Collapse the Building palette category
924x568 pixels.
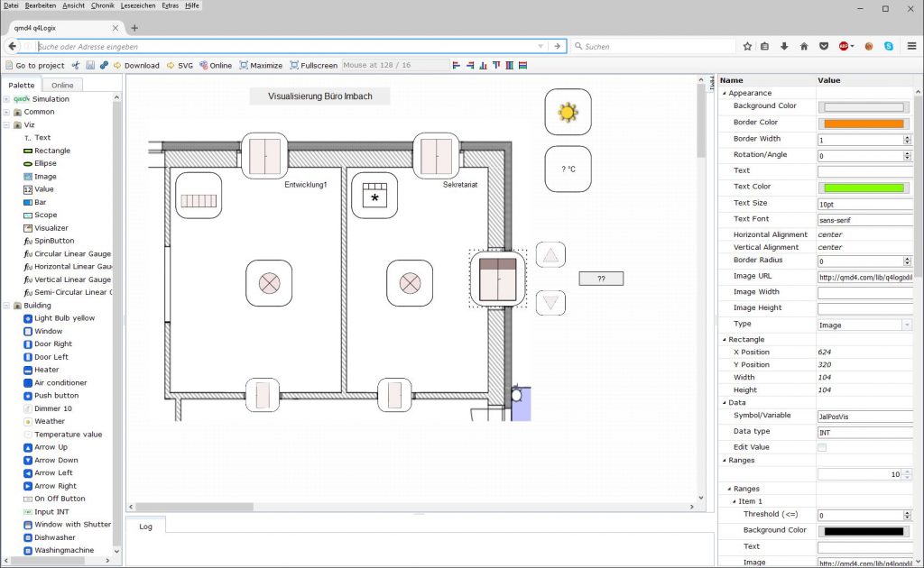pos(6,305)
